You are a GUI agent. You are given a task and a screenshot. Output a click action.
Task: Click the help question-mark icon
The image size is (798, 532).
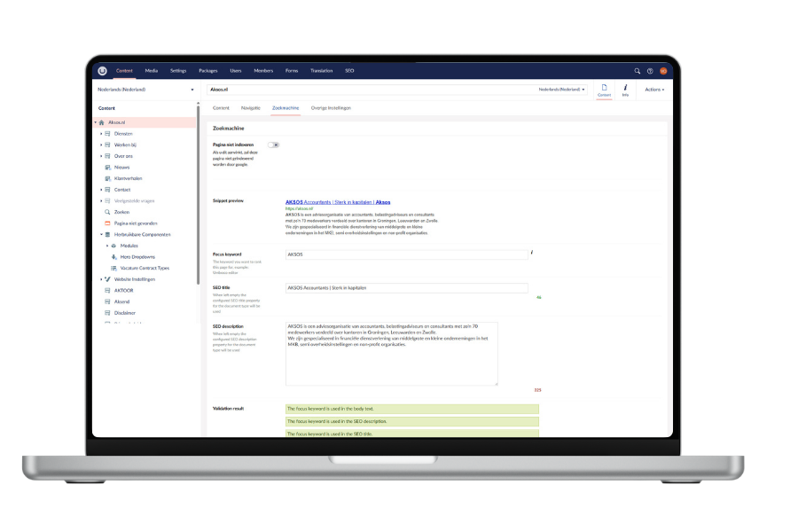tap(650, 70)
